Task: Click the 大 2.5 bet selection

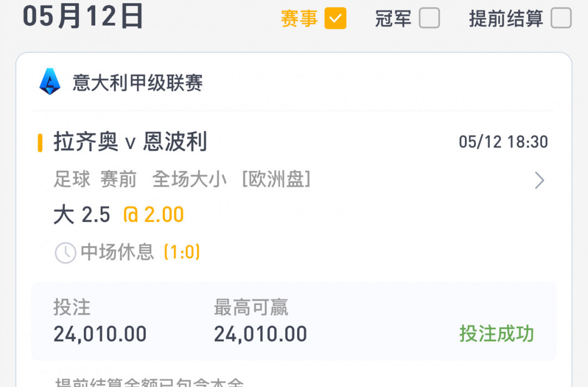Action: 82,215
